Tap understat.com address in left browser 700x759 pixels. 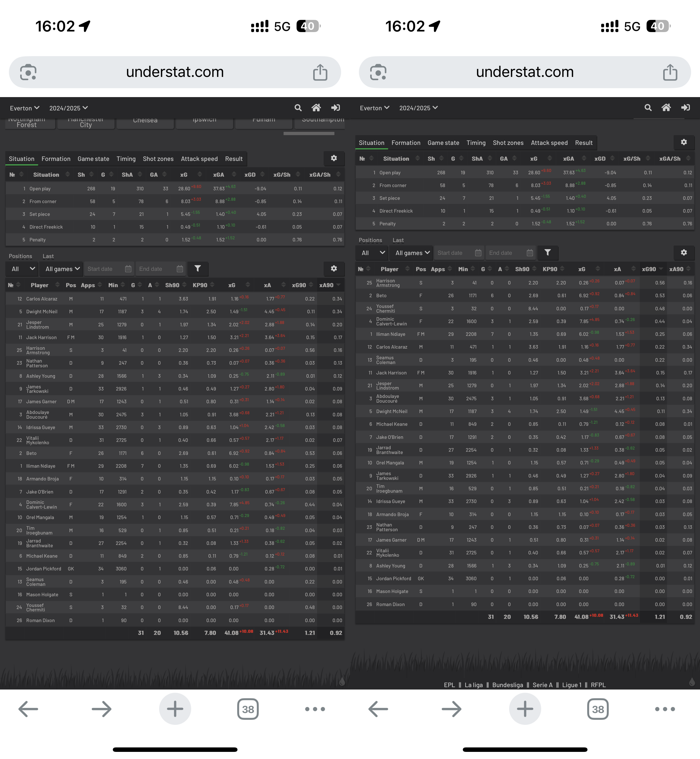point(175,72)
